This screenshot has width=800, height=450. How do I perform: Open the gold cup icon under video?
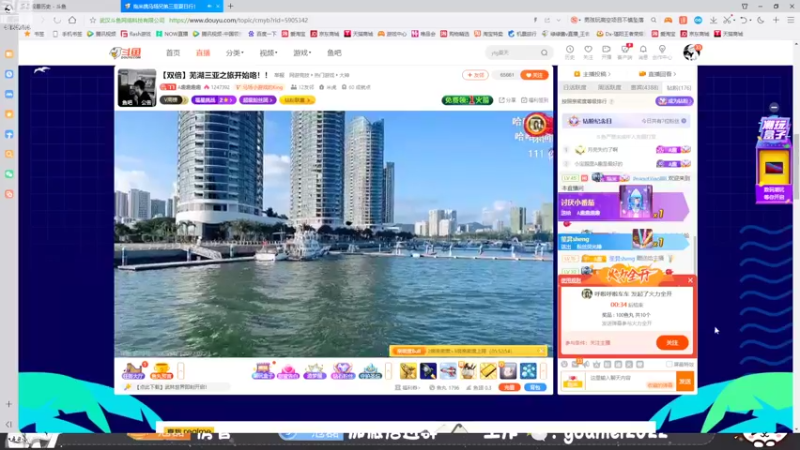[161, 370]
